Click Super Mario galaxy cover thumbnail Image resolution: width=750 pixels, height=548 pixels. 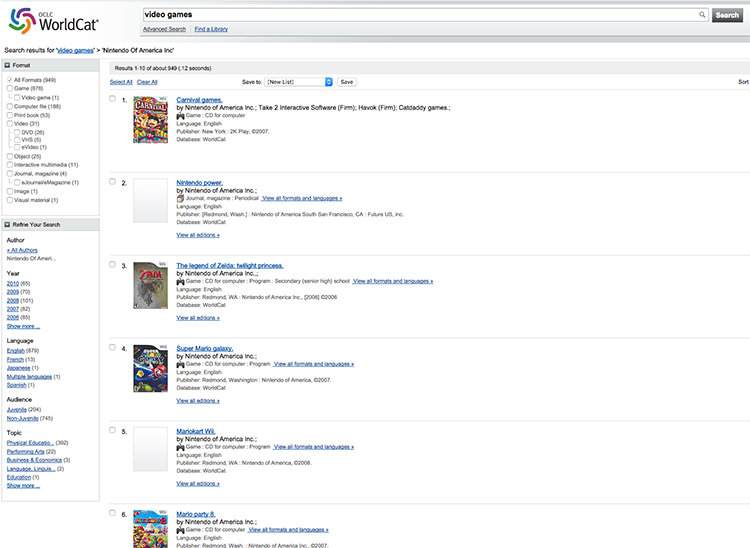[151, 368]
